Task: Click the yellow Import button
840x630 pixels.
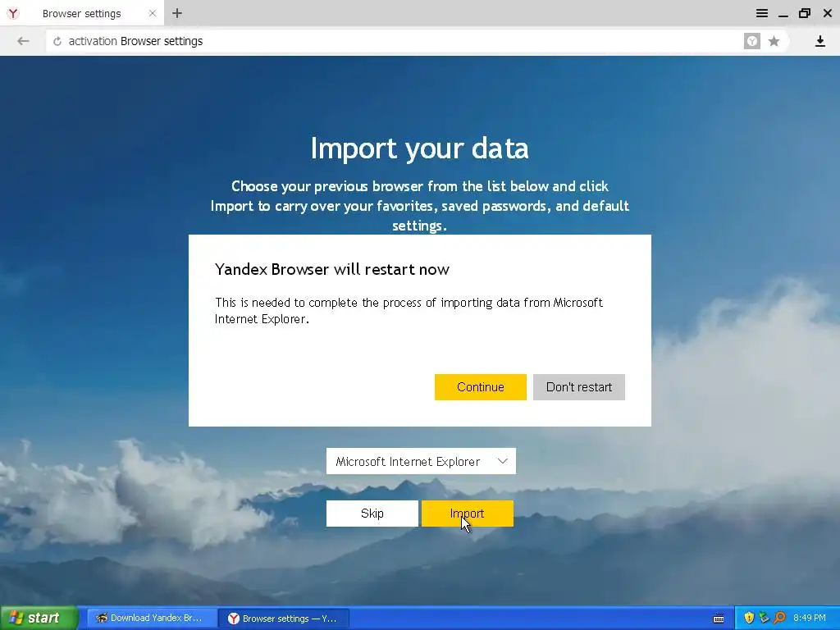Action: [467, 514]
